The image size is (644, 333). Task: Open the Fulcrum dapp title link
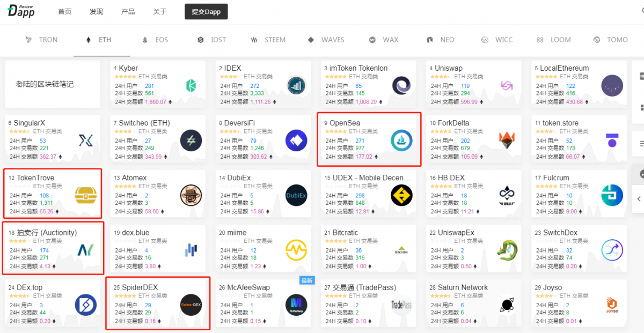(x=556, y=177)
